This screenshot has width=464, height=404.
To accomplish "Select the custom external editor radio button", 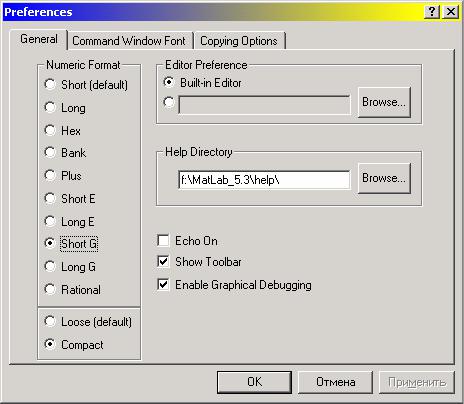I will click(x=169, y=102).
